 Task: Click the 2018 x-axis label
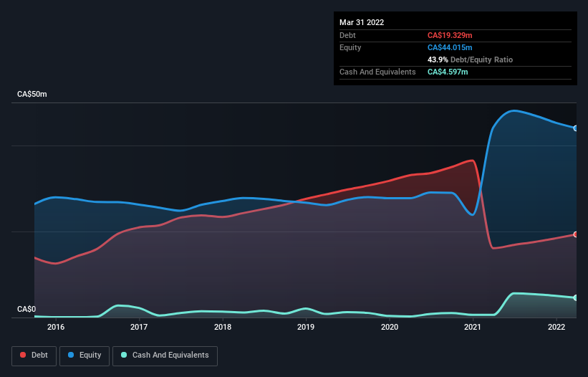(223, 327)
